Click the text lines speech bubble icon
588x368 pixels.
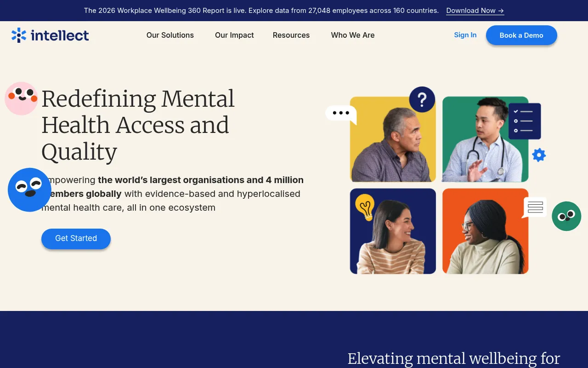pyautogui.click(x=535, y=207)
